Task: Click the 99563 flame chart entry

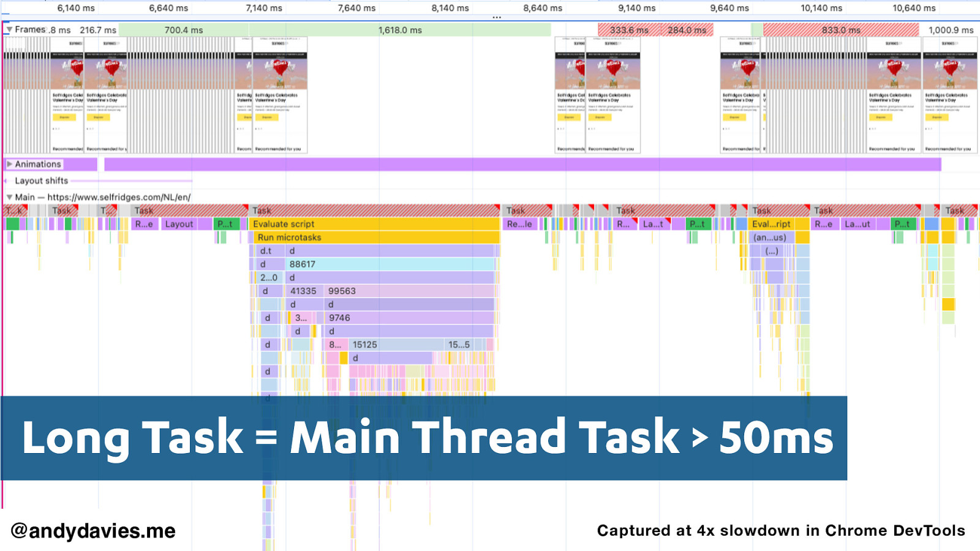Action: pos(409,291)
